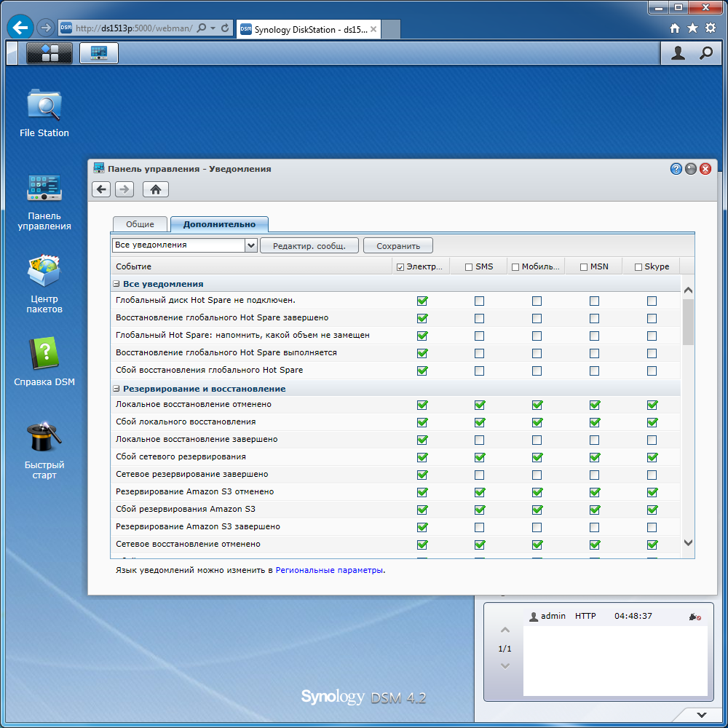Refresh the browser page
728x728 pixels.
pyautogui.click(x=225, y=28)
